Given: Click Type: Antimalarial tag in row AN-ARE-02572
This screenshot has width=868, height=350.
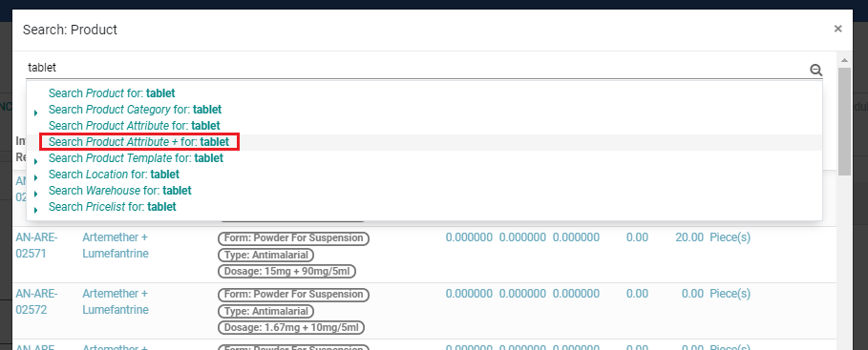Looking at the screenshot, I should point(265,311).
